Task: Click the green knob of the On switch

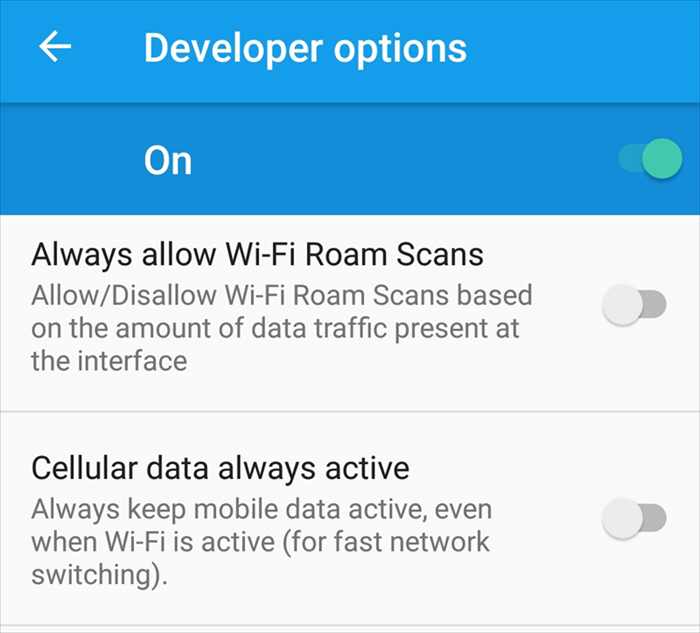Action: point(662,158)
